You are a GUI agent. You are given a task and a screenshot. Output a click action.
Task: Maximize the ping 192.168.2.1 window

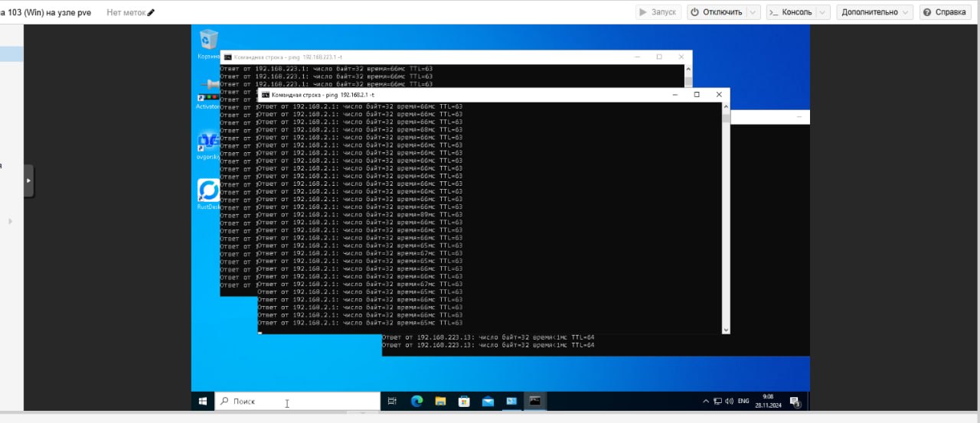tap(697, 94)
